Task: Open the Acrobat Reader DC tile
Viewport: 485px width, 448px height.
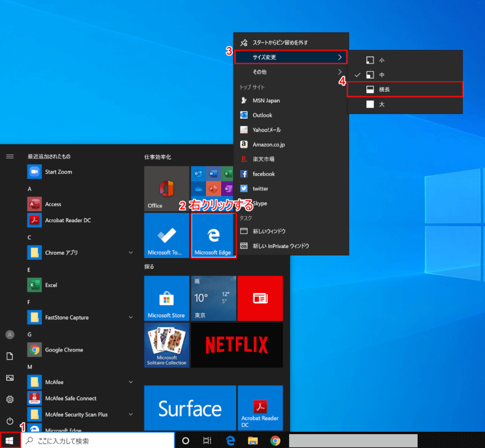Action: click(x=260, y=408)
